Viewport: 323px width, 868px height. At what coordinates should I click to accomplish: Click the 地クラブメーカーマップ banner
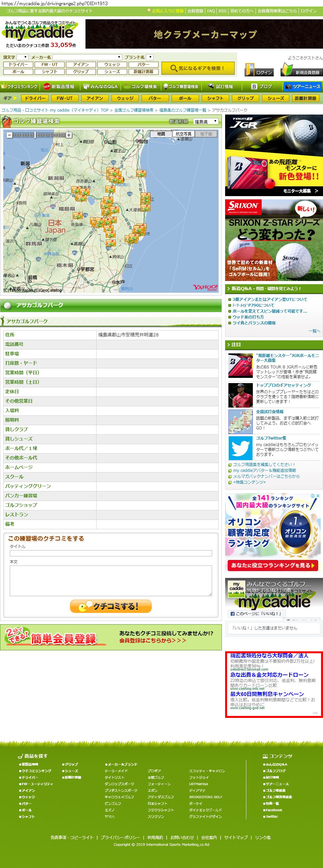click(204, 34)
